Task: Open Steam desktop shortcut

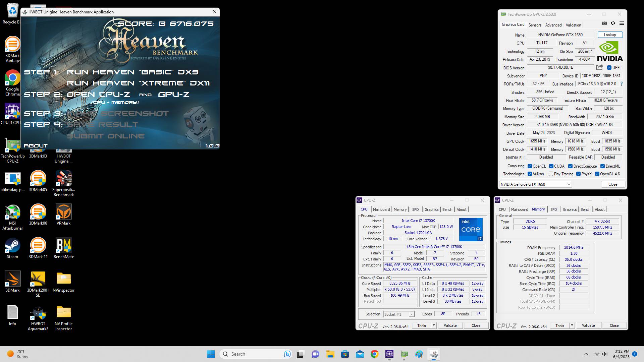Action: click(12, 248)
